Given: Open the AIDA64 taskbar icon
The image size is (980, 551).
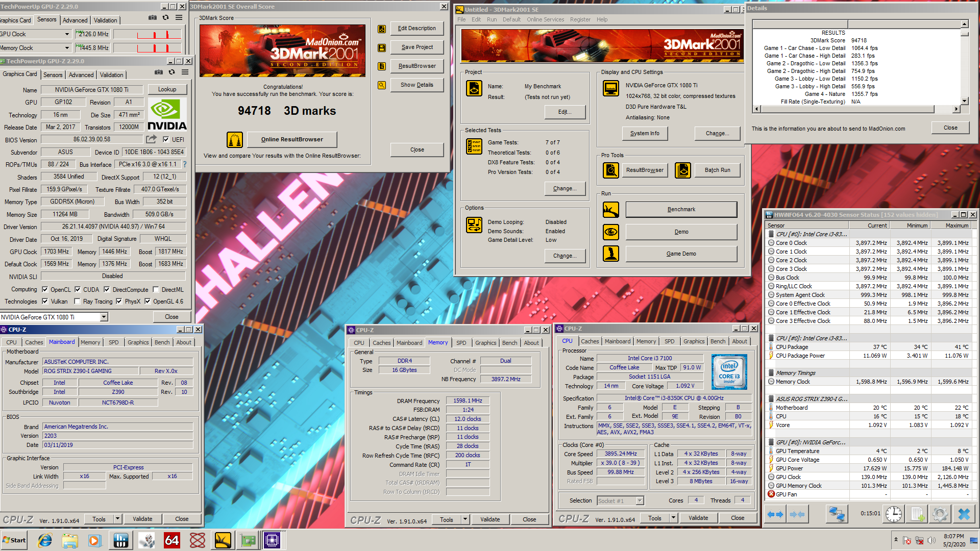Looking at the screenshot, I should click(171, 540).
